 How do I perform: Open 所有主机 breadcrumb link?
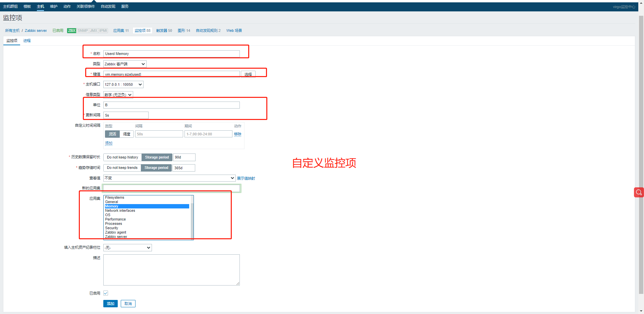tap(12, 30)
